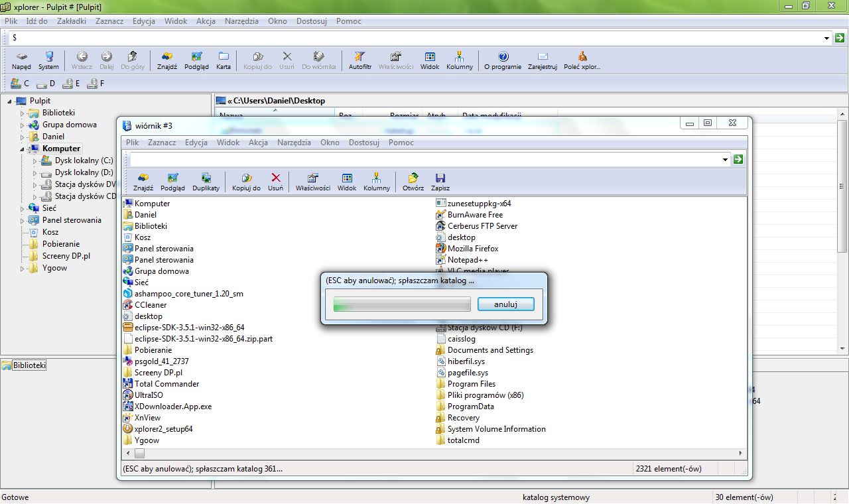Click the O programie help icon

tap(503, 61)
